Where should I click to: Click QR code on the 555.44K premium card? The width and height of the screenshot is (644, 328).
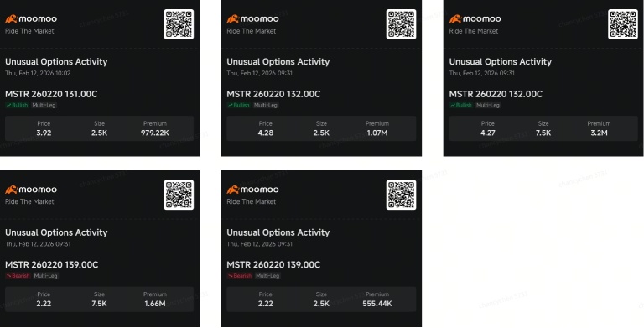(x=401, y=195)
